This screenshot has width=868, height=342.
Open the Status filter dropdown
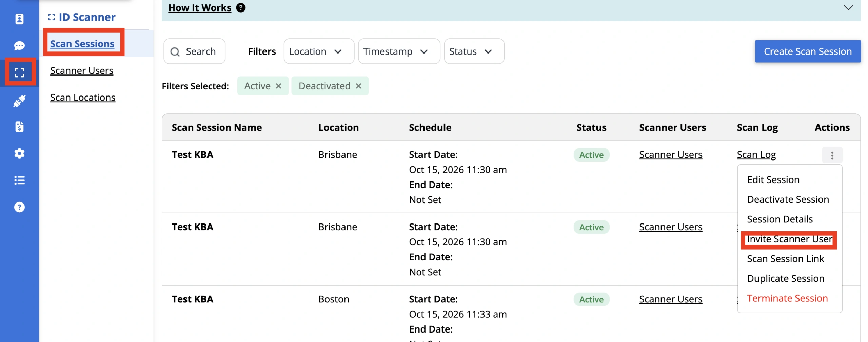click(474, 51)
